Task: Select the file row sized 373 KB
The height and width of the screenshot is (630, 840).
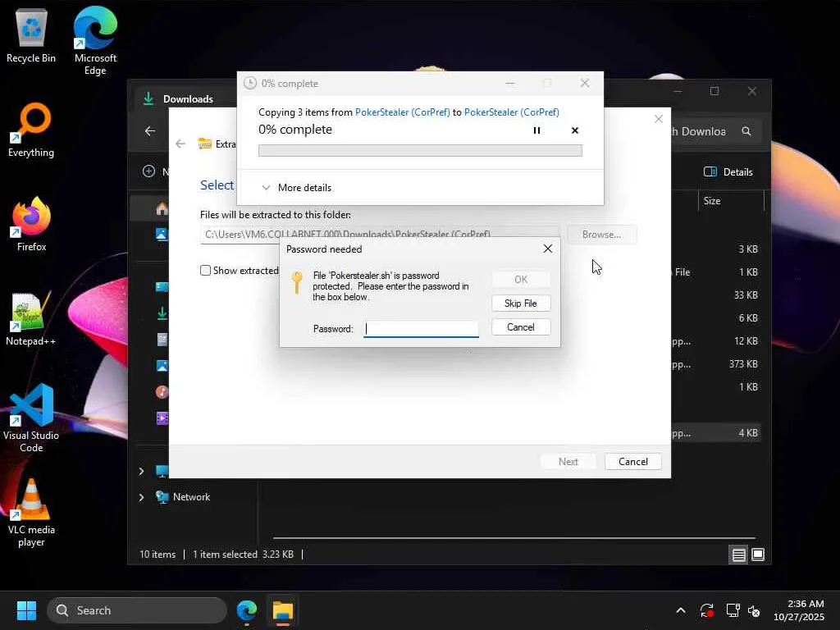Action: pyautogui.click(x=715, y=363)
